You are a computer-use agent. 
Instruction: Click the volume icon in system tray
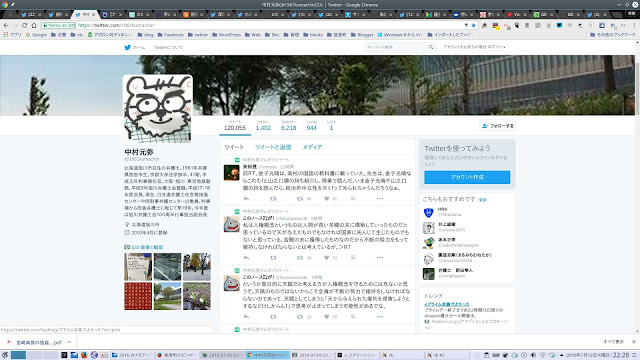click(x=533, y=355)
